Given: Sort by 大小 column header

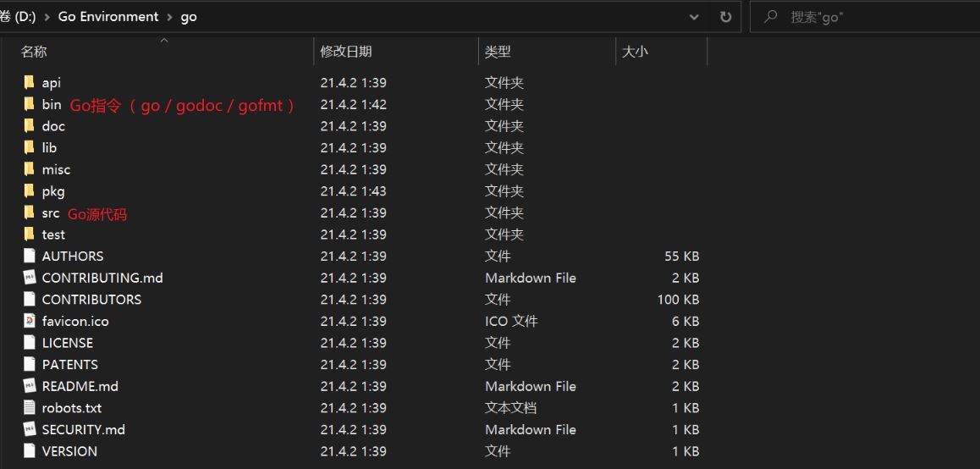Looking at the screenshot, I should pos(635,52).
